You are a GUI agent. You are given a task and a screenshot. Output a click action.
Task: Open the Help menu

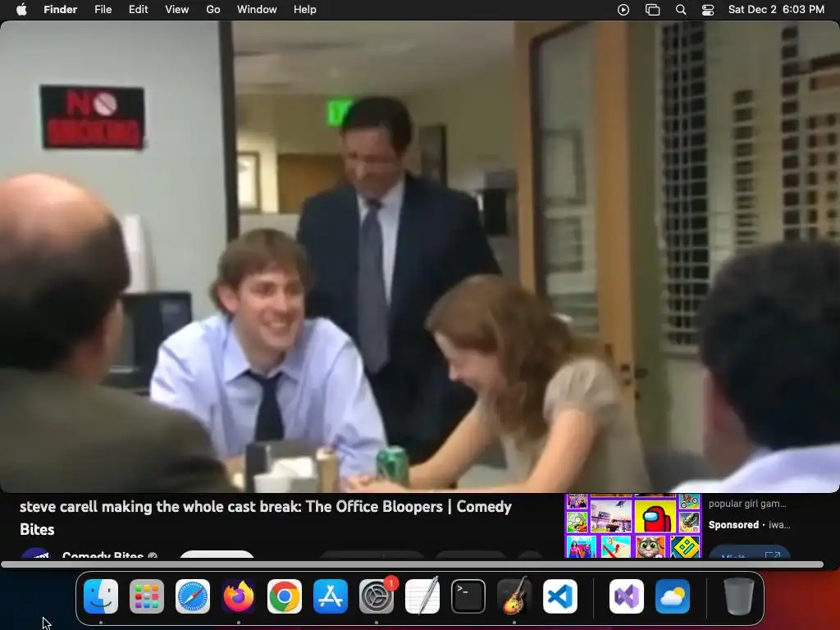305,10
